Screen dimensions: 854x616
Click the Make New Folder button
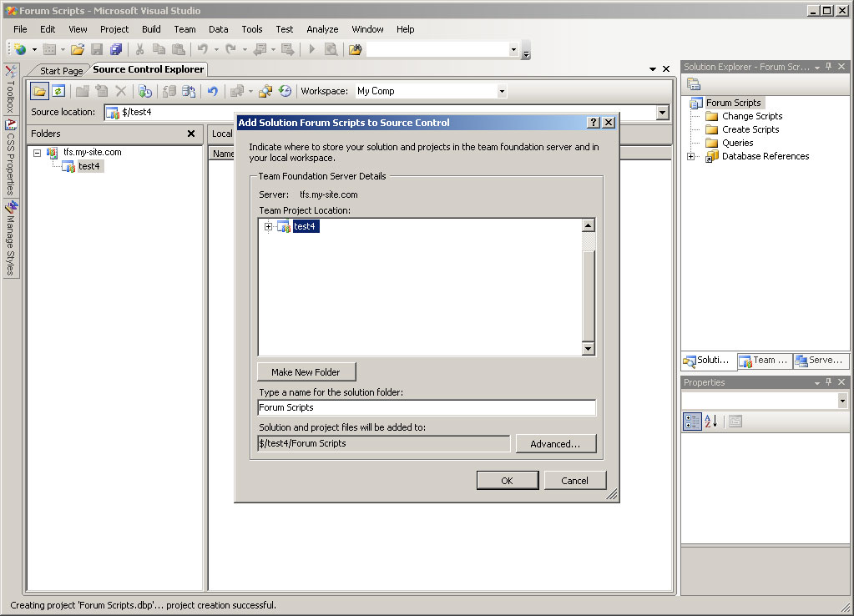[306, 372]
